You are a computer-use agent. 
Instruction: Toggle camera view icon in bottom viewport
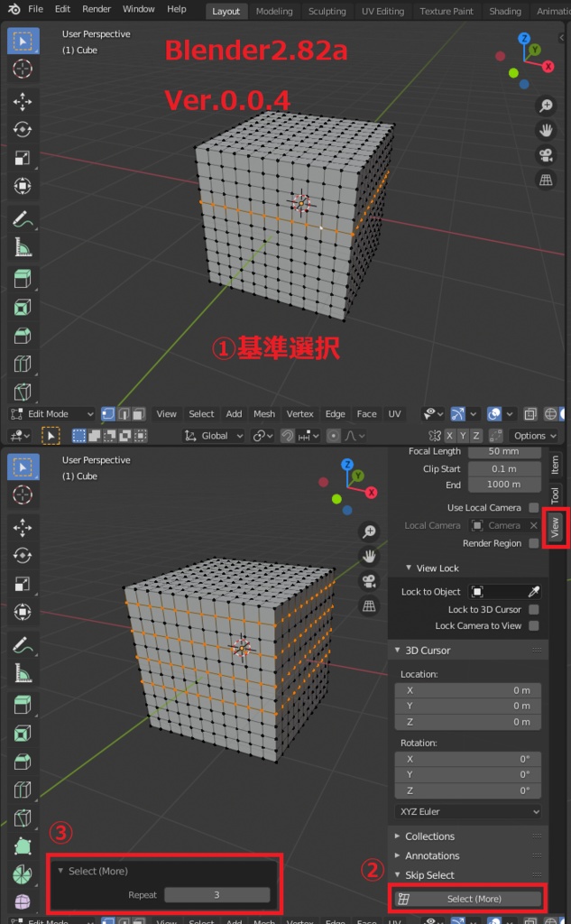[x=369, y=581]
